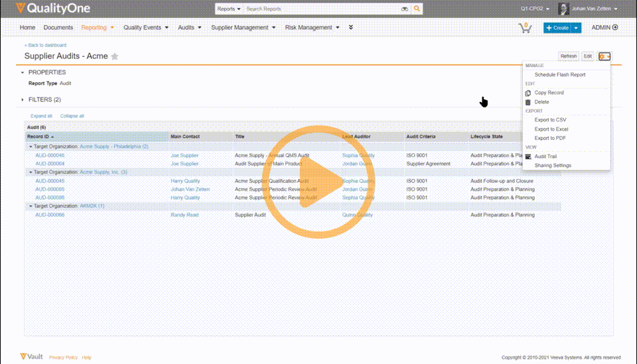637x364 pixels.
Task: Open Randy Read contact link
Action: tap(184, 215)
